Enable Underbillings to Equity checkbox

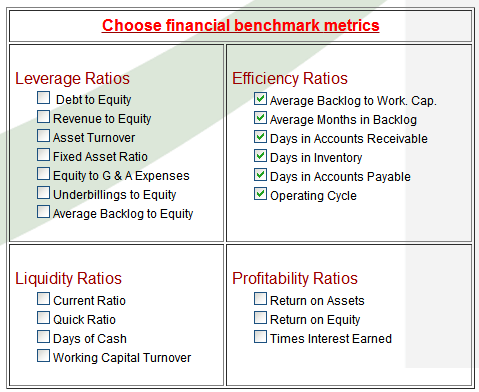pyautogui.click(x=43, y=193)
